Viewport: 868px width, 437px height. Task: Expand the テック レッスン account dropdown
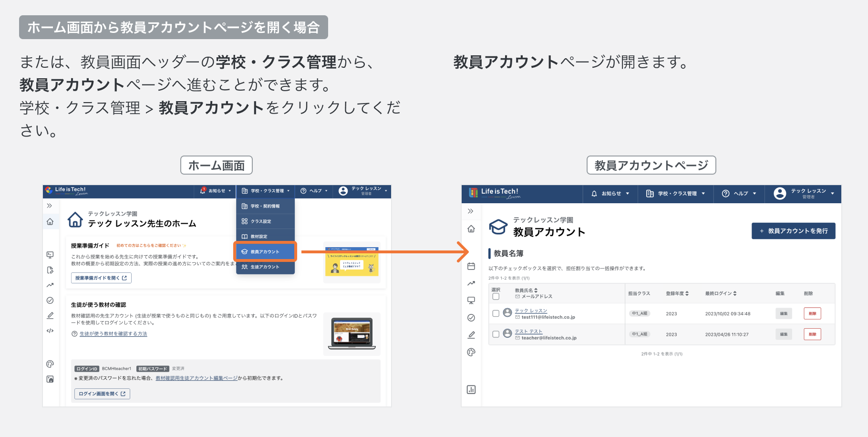tap(803, 194)
